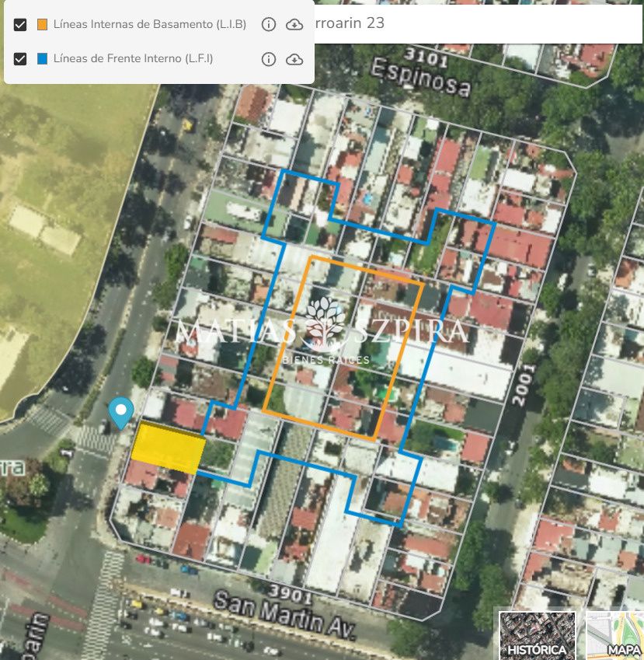Click the address search field
This screenshot has width=644, height=660.
466,23
